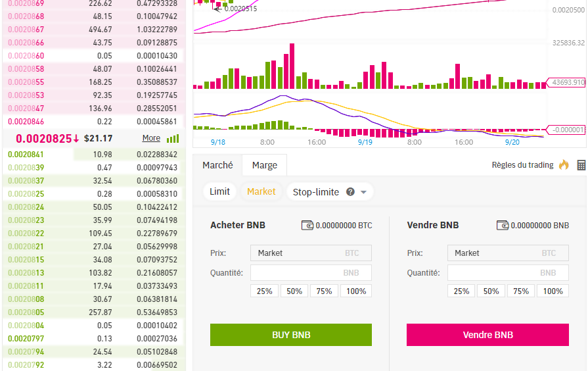Click the pink Vendre BNB button
The image size is (588, 371).
coord(488,335)
